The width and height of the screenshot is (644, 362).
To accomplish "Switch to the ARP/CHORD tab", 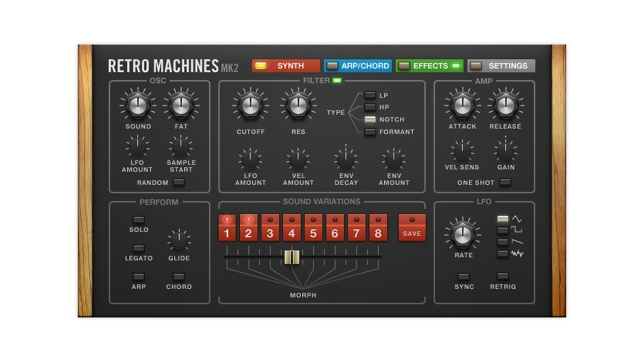I will (x=358, y=66).
